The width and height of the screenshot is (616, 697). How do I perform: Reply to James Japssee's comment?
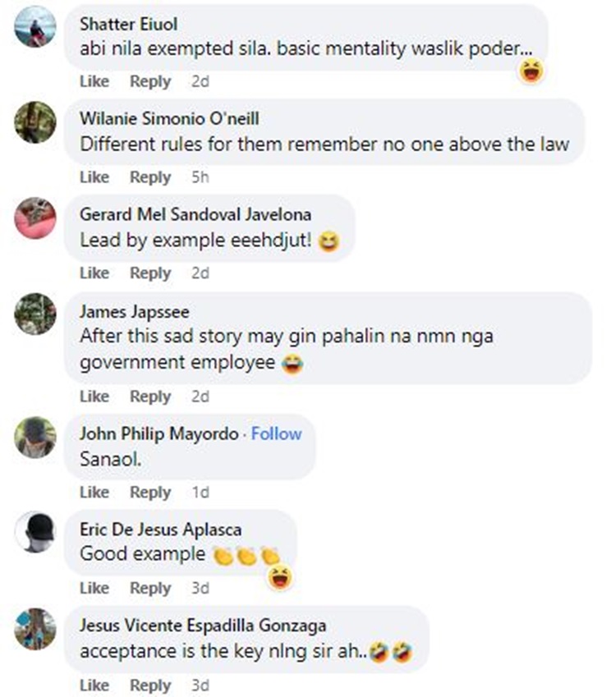pyautogui.click(x=150, y=396)
